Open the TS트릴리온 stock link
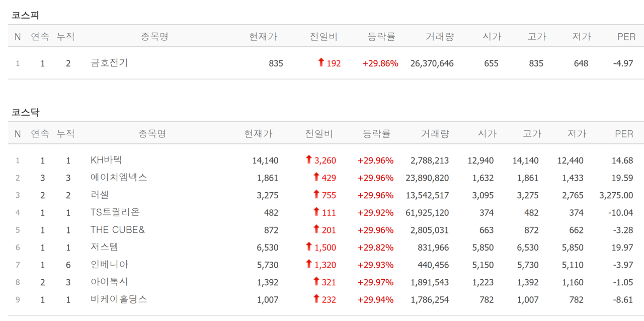The width and height of the screenshot is (644, 321). tap(115, 212)
